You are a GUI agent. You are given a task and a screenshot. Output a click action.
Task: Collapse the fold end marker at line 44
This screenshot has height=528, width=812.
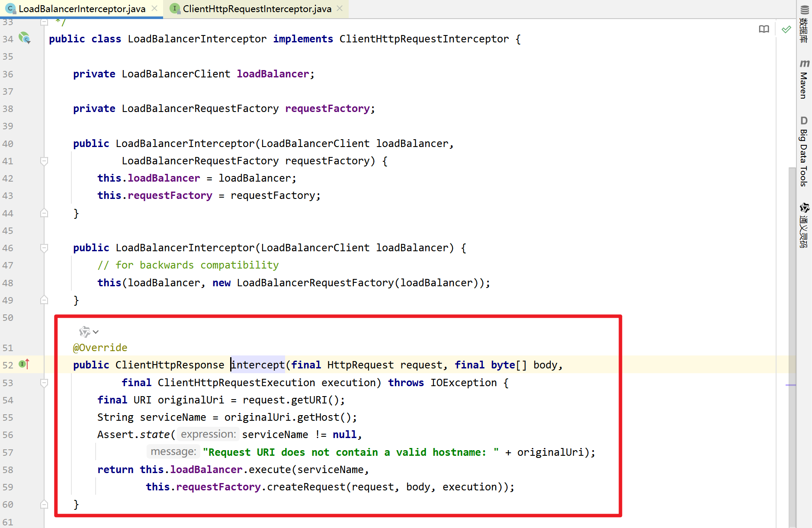[x=44, y=213]
